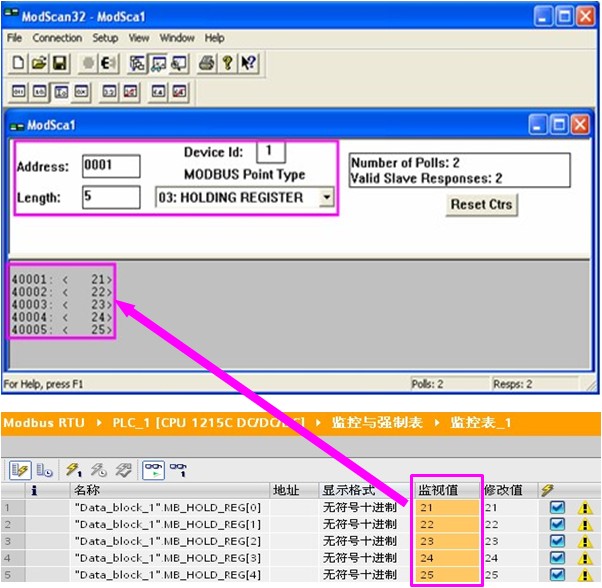Click the Show Traffic magnifier icon
The width and height of the screenshot is (602, 588).
tap(179, 63)
